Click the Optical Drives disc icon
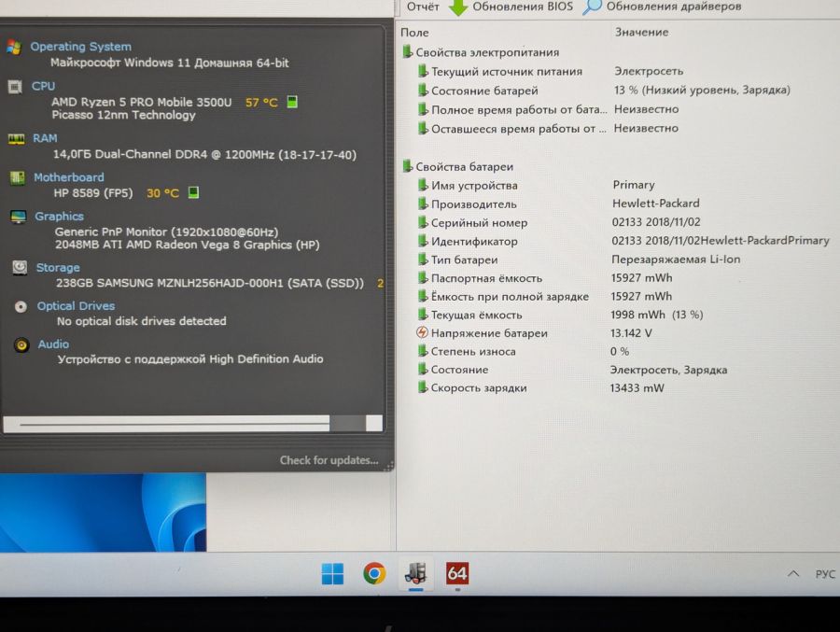This screenshot has height=632, width=840. tap(21, 306)
